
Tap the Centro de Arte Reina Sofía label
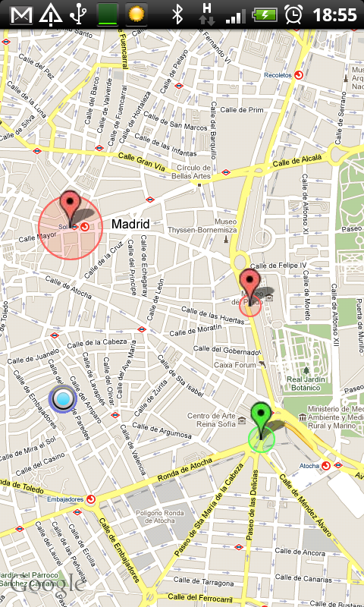click(212, 420)
